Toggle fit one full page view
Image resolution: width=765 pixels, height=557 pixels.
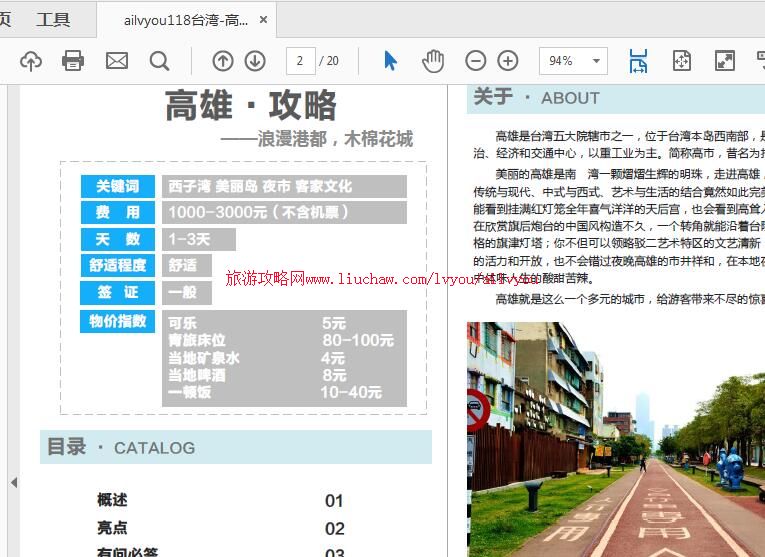pos(682,61)
